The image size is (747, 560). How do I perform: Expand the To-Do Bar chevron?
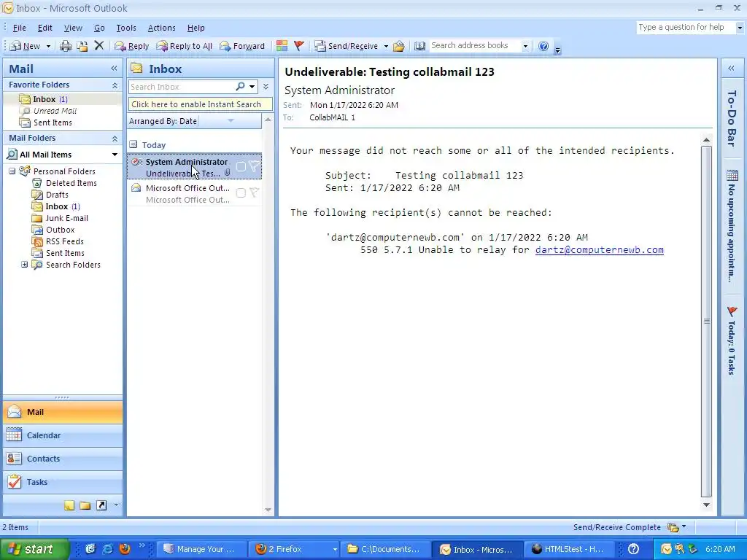tap(731, 69)
